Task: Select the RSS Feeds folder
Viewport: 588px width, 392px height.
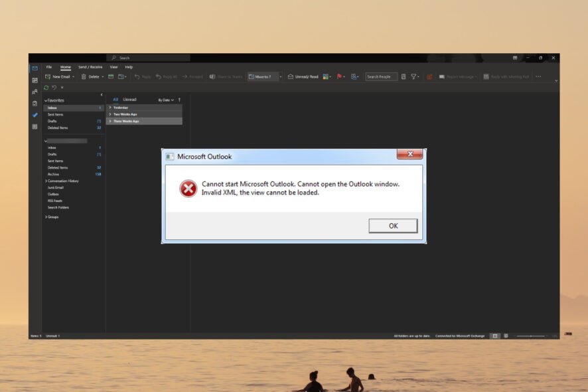Action: [x=74, y=201]
